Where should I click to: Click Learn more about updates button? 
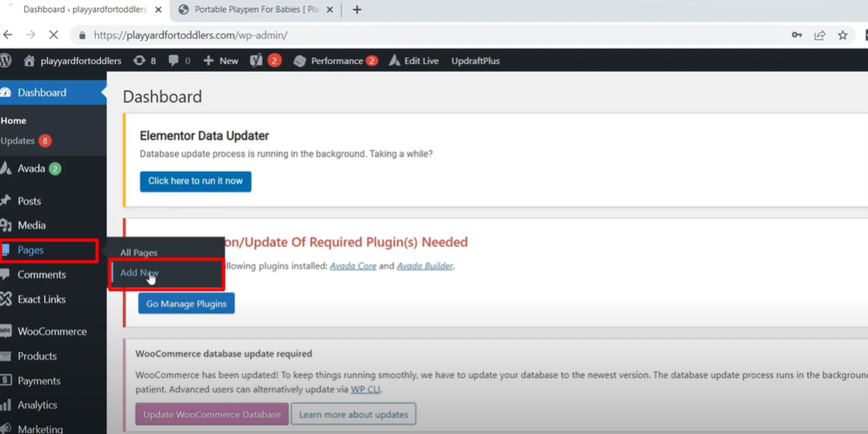[x=353, y=414]
